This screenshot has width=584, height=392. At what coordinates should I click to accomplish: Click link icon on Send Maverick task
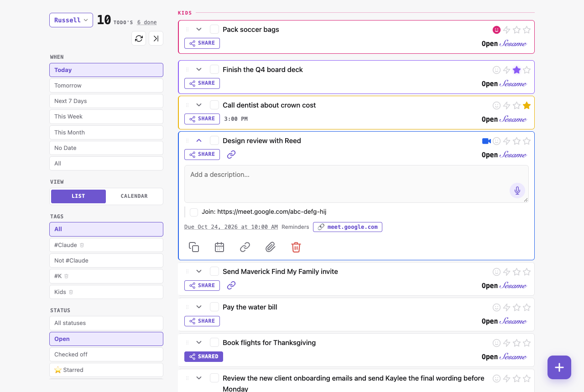tap(231, 285)
